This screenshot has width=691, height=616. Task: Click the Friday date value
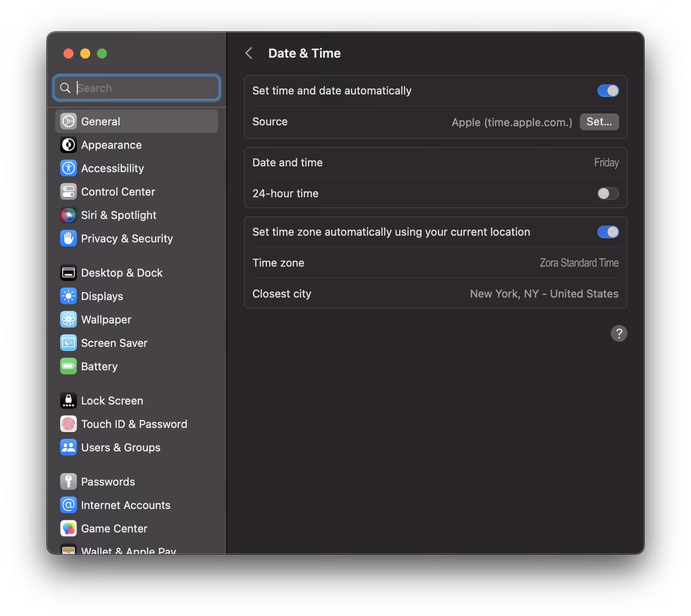606,163
